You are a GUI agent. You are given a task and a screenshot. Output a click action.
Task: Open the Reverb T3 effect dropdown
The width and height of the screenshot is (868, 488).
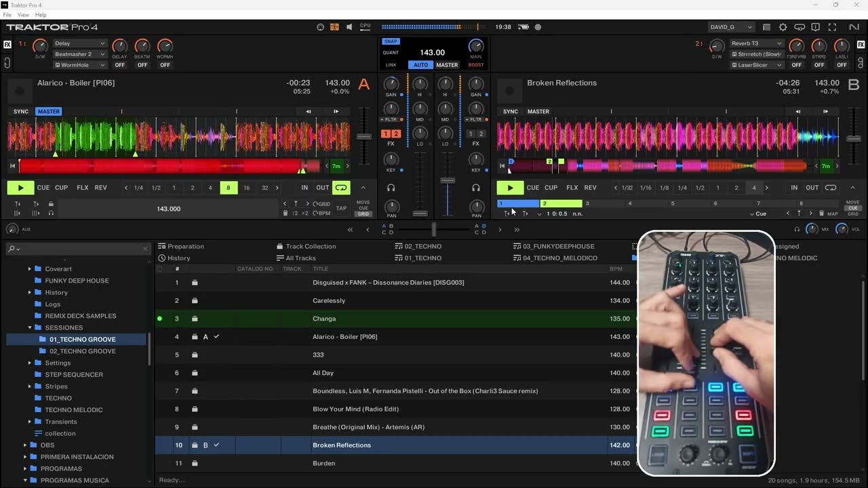757,43
